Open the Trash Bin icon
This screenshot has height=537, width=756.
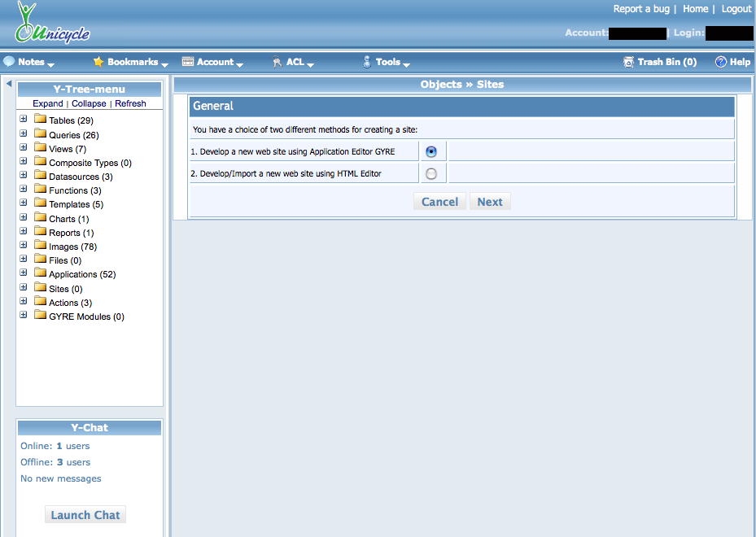628,62
